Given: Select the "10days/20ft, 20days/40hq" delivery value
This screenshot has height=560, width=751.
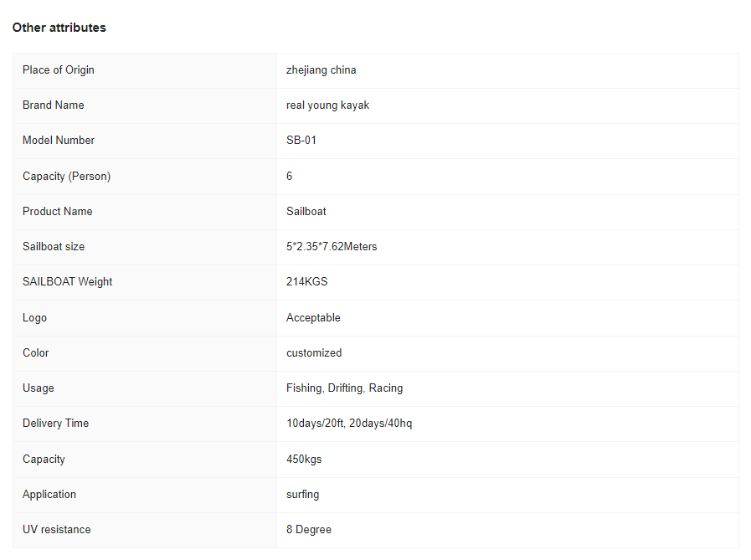Looking at the screenshot, I should pyautogui.click(x=349, y=424).
